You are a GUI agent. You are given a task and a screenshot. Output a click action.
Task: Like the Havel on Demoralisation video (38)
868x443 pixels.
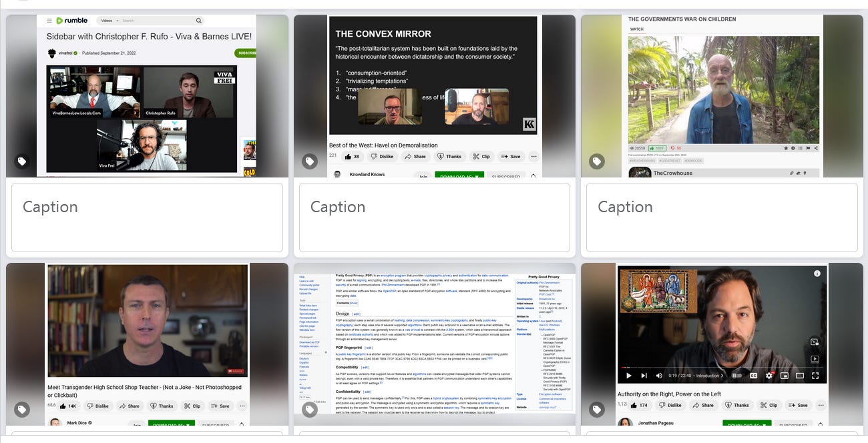click(352, 156)
